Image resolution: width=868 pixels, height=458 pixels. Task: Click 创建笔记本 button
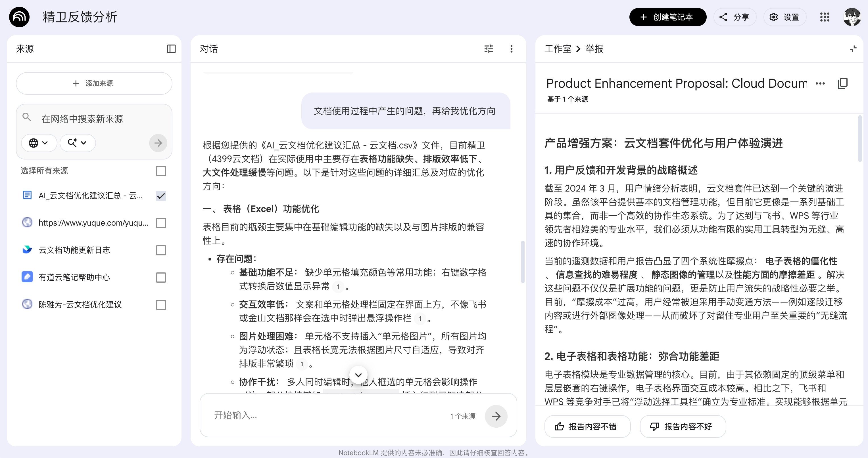coord(667,17)
